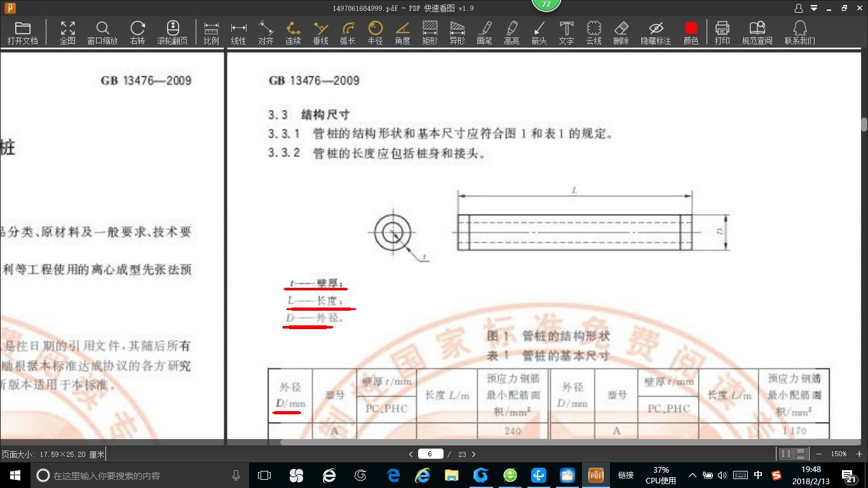
Task: Open 规范查阅 standards lookup
Action: [757, 33]
